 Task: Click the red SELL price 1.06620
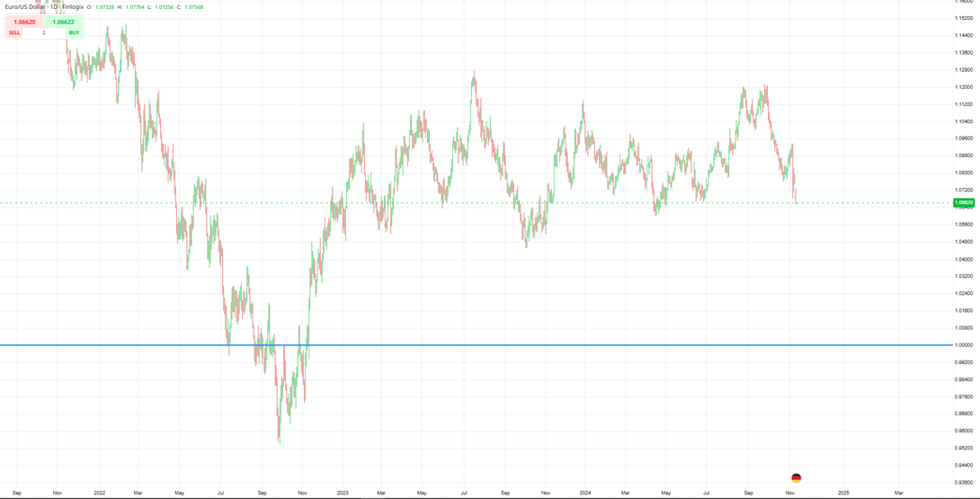(x=23, y=22)
